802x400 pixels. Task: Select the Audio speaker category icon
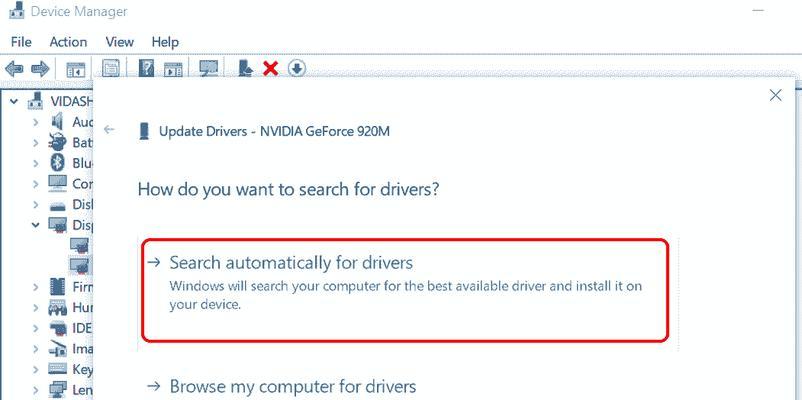click(x=57, y=122)
